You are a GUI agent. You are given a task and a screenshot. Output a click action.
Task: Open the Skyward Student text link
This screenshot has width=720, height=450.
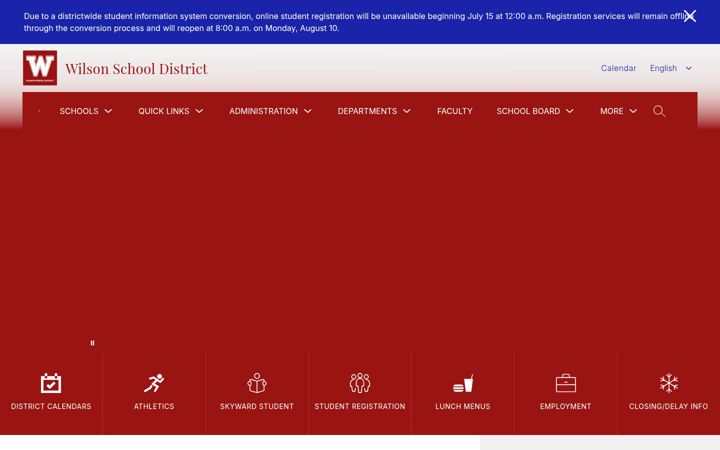(x=257, y=406)
